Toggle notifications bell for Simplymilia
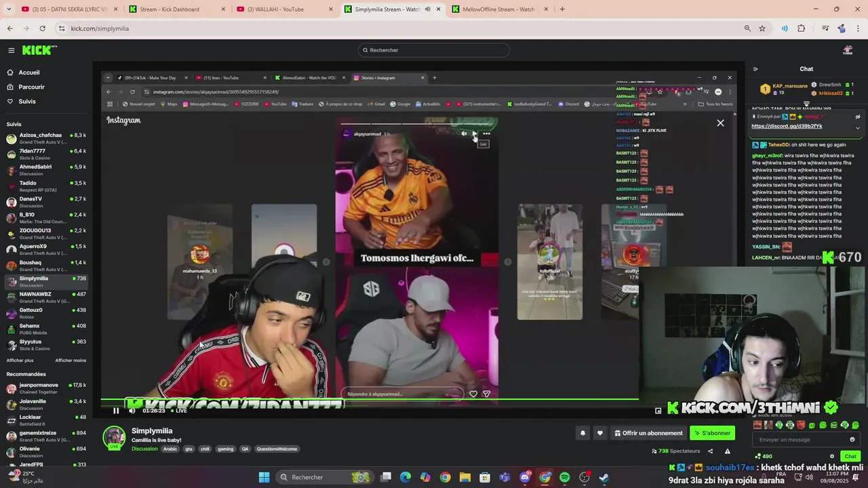Screen dimensions: 868x488 pyautogui.click(x=583, y=433)
